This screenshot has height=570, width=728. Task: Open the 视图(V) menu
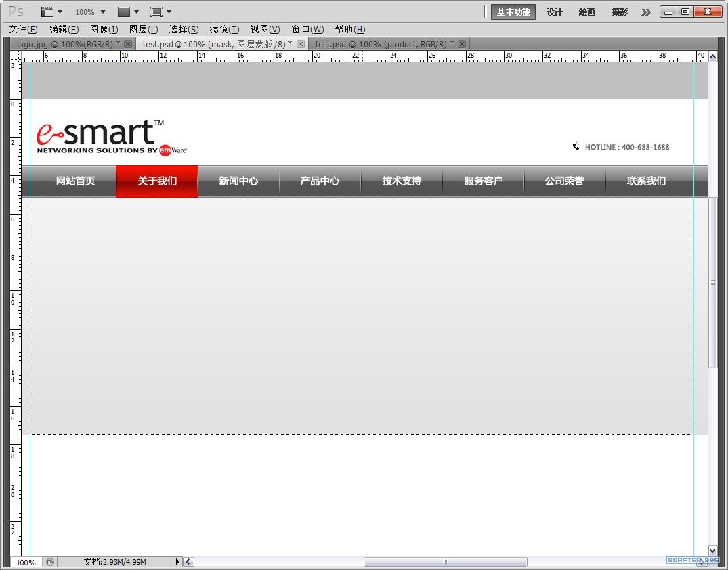click(x=265, y=29)
